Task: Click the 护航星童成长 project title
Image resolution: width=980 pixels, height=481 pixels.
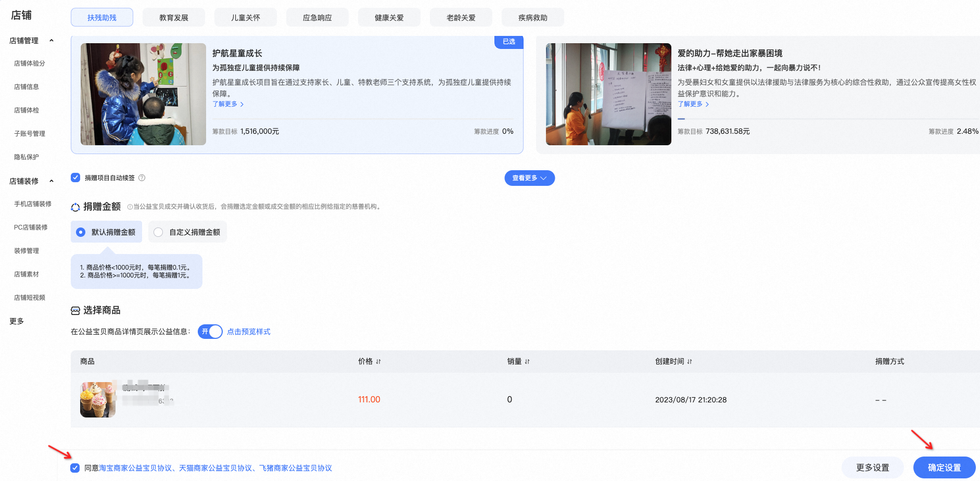Action: pos(237,54)
